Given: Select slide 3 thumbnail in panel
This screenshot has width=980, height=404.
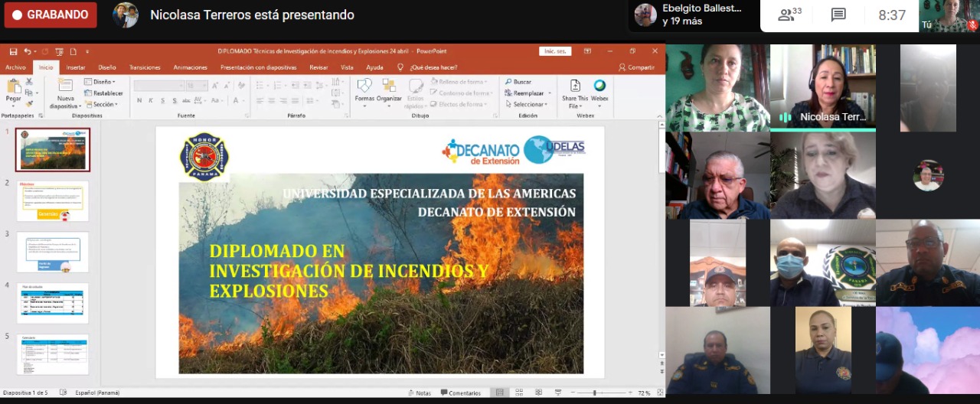Looking at the screenshot, I should click(x=53, y=252).
